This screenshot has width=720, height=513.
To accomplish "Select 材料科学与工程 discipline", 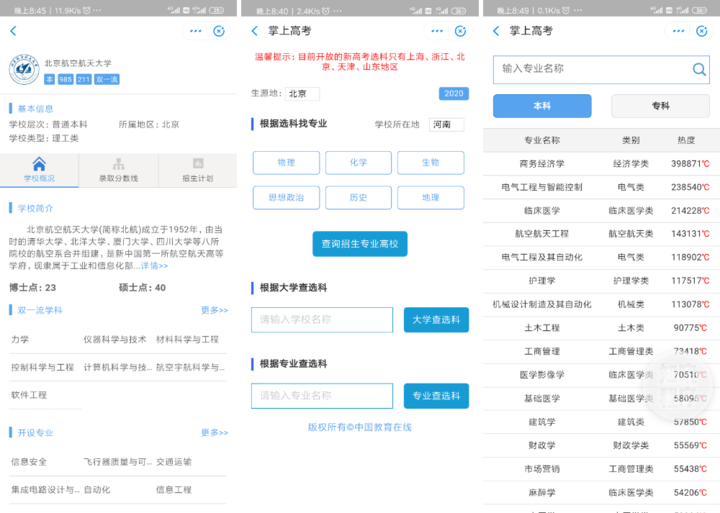I will click(x=187, y=339).
